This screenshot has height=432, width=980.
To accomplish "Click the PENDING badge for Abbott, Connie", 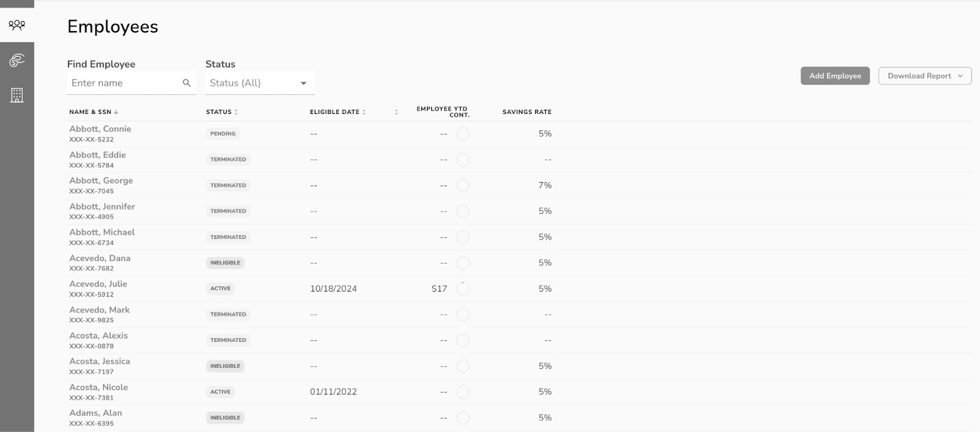I will [223, 134].
